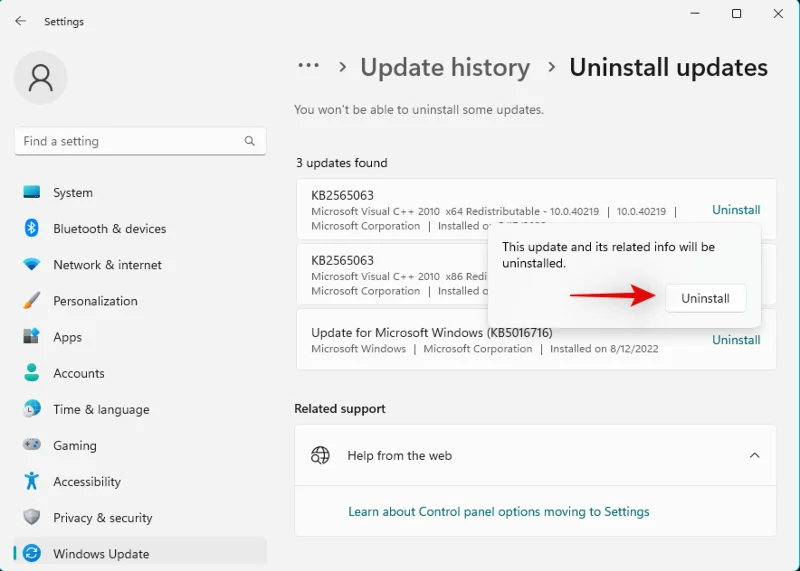Screen dimensions: 800x571
Task: Open Windows Update in the sidebar
Action: click(101, 553)
